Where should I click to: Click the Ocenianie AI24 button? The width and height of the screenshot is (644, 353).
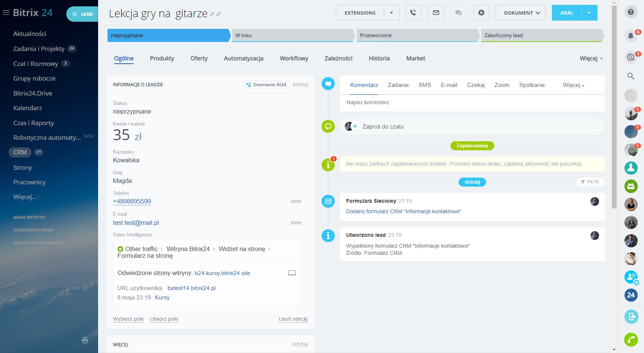266,85
